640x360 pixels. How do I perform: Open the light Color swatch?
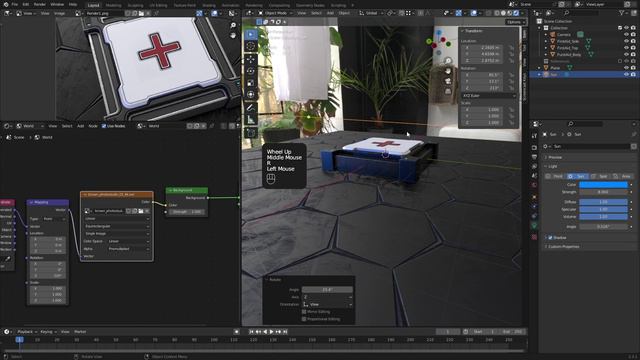click(x=603, y=185)
